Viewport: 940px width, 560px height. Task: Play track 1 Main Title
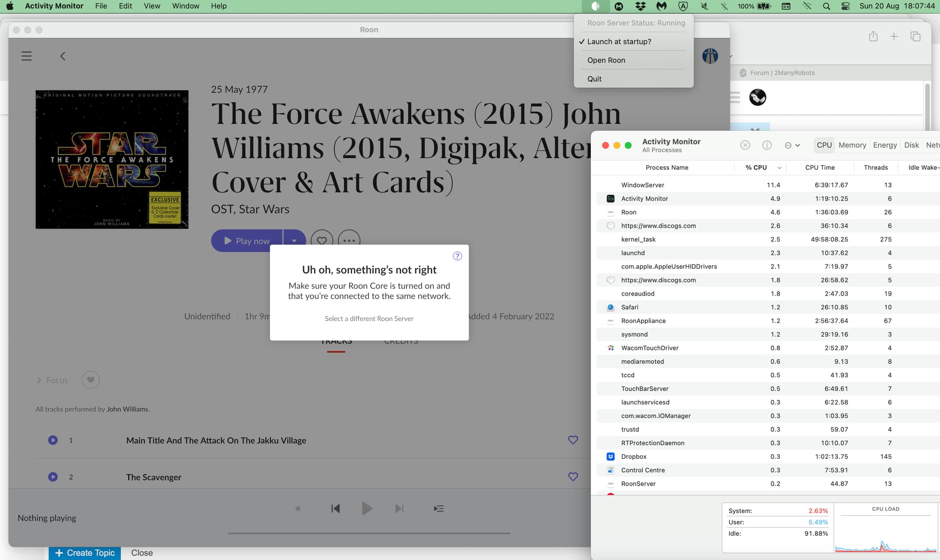(x=53, y=440)
